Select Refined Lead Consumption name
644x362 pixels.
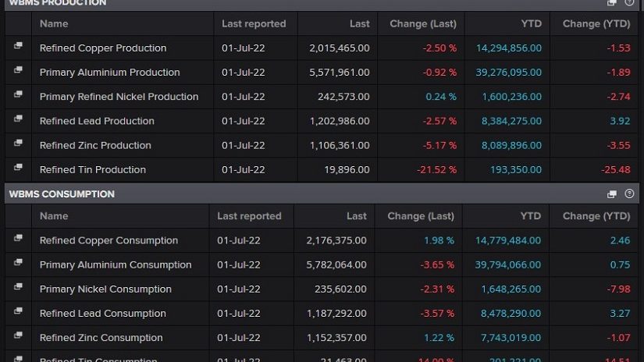pyautogui.click(x=103, y=313)
